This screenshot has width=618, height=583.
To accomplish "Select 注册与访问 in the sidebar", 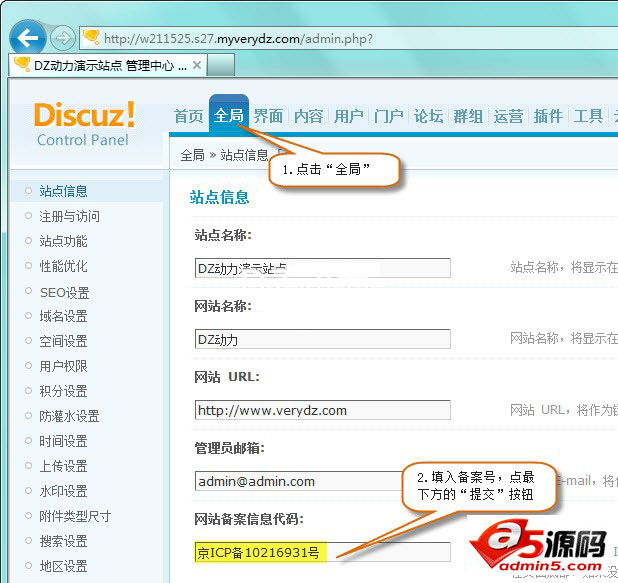I will [69, 216].
